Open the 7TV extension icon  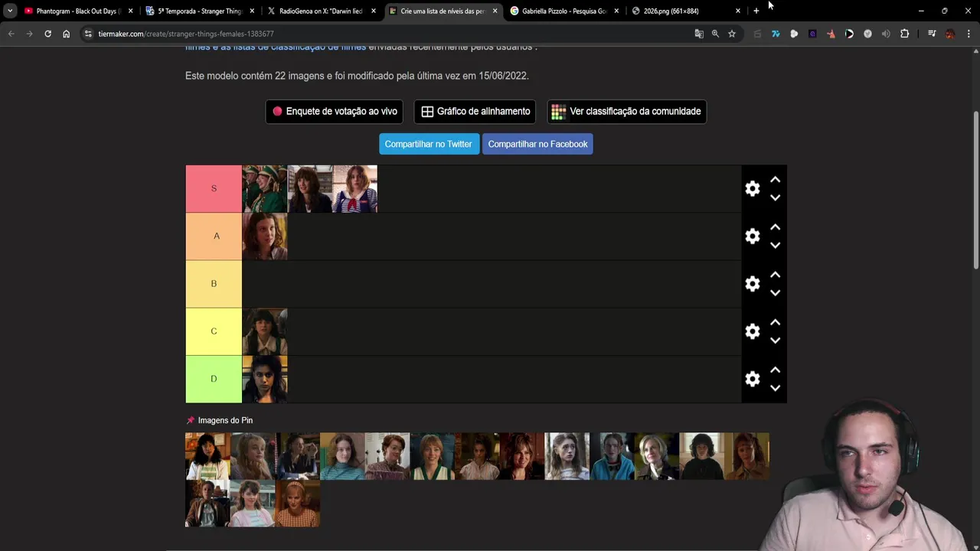776,34
